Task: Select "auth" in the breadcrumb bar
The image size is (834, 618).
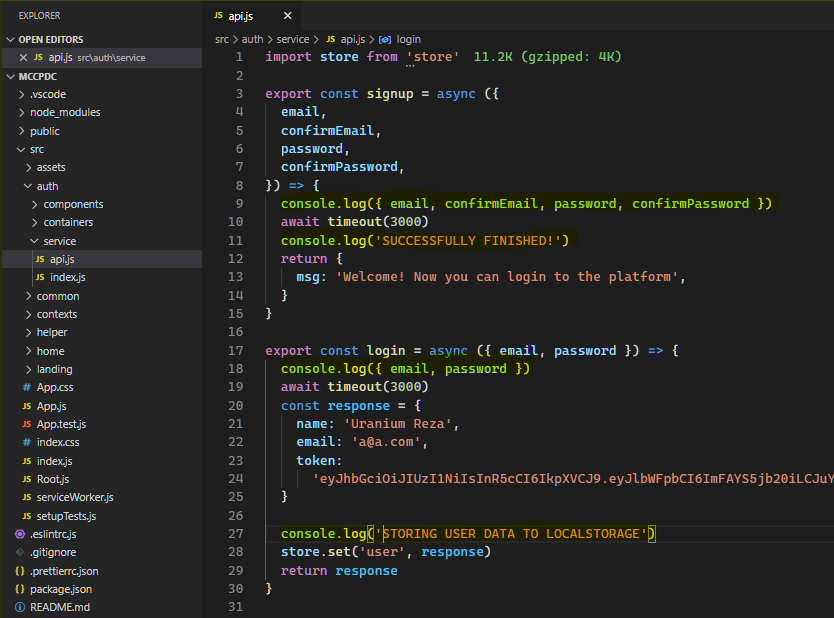Action: pyautogui.click(x=252, y=39)
